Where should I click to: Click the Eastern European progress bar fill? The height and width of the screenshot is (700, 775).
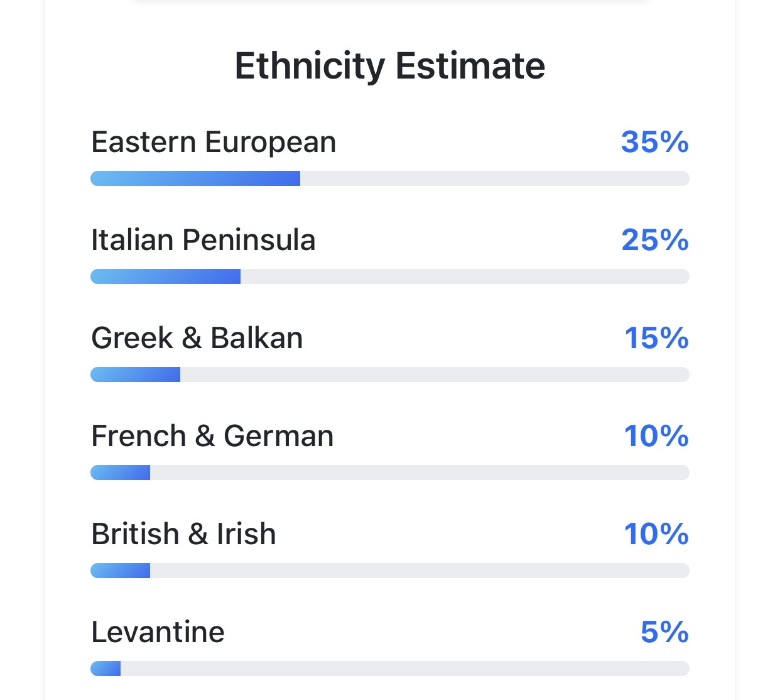pyautogui.click(x=195, y=178)
